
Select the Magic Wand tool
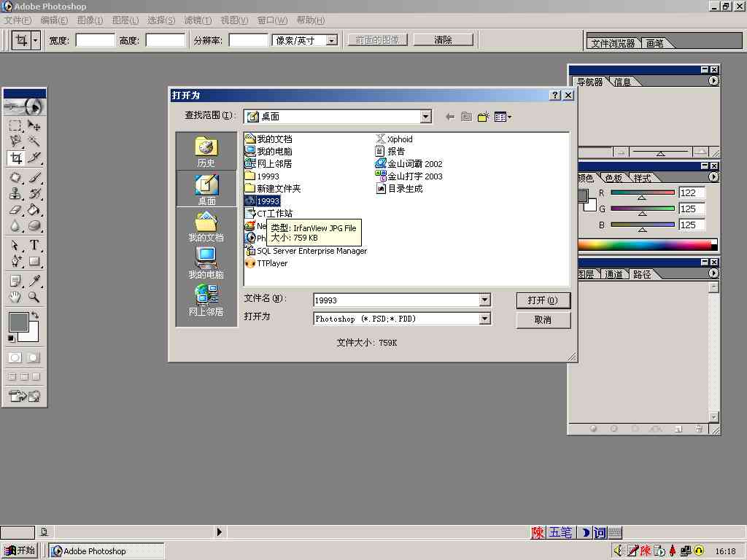[x=34, y=141]
